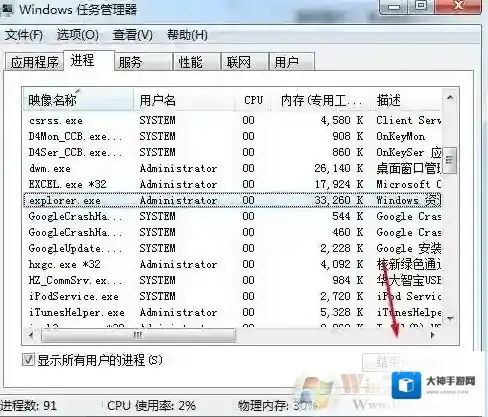Screen dimensions: 488x417
Task: Select the GoogleUpdate process row
Action: coord(233,248)
